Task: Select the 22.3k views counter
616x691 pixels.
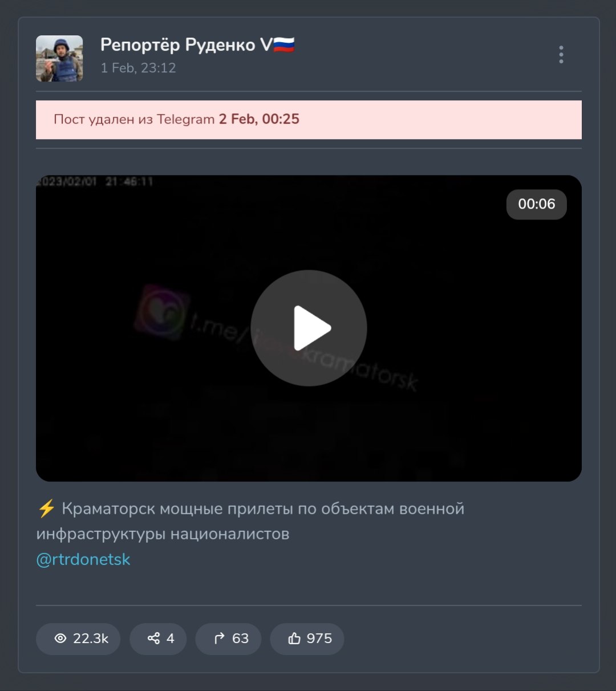Action: (x=91, y=639)
